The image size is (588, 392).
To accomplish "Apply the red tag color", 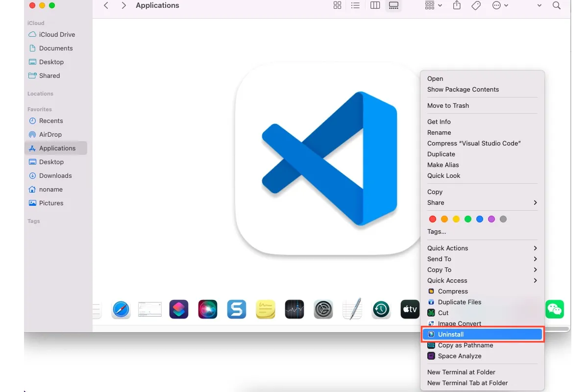I will [x=432, y=219].
